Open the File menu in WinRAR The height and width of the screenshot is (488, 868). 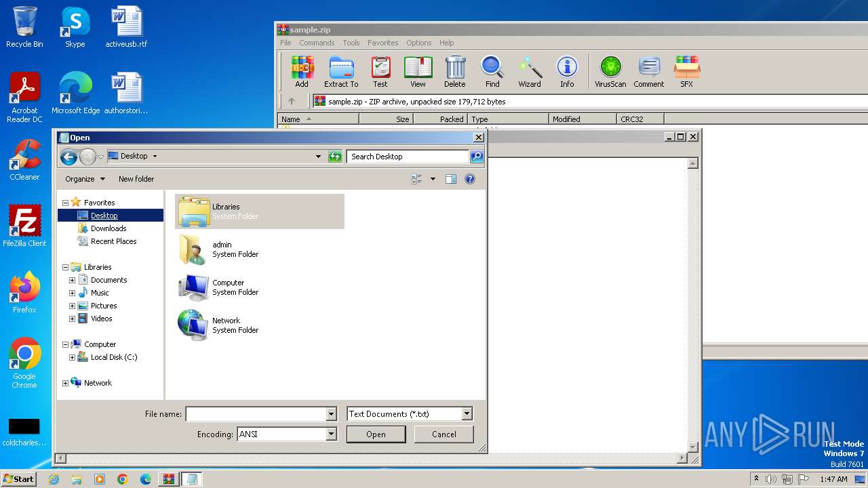(285, 43)
